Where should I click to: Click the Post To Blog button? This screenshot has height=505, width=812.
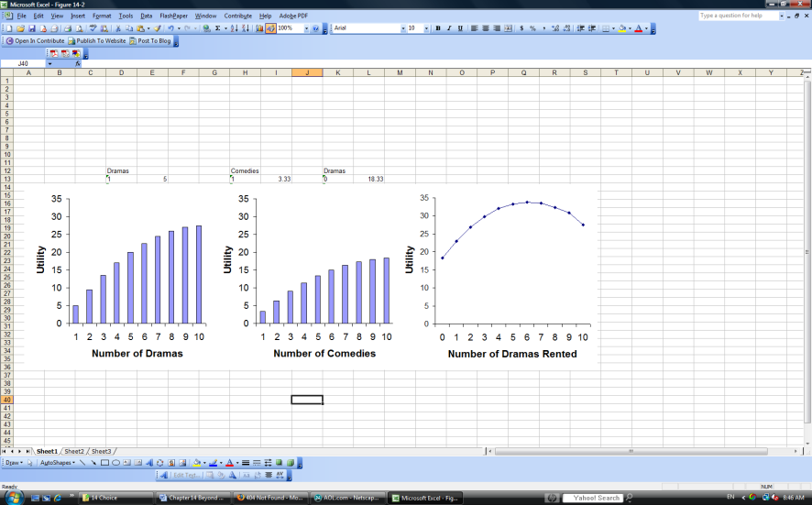(x=150, y=41)
